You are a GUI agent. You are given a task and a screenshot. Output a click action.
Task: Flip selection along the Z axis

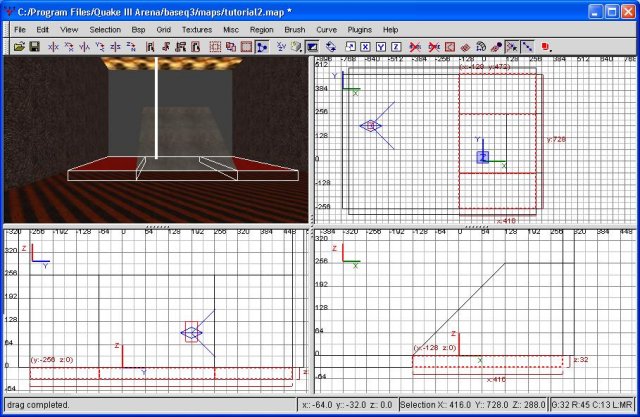coord(116,47)
